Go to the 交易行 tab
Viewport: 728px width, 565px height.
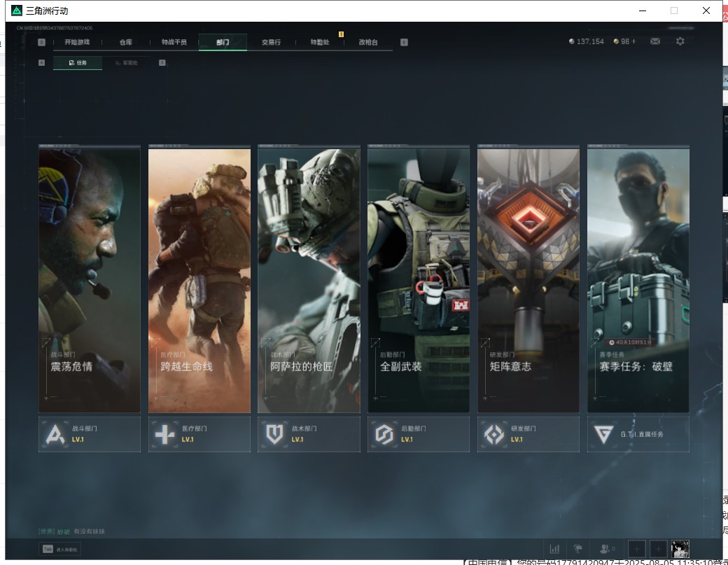click(x=271, y=42)
